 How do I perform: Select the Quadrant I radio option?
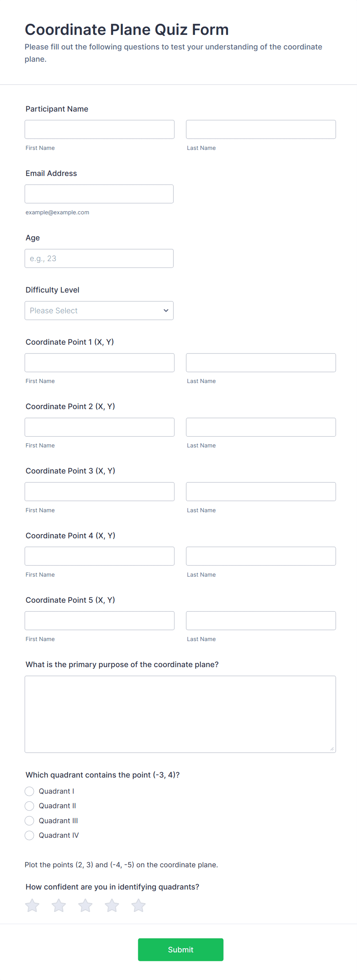30,791
